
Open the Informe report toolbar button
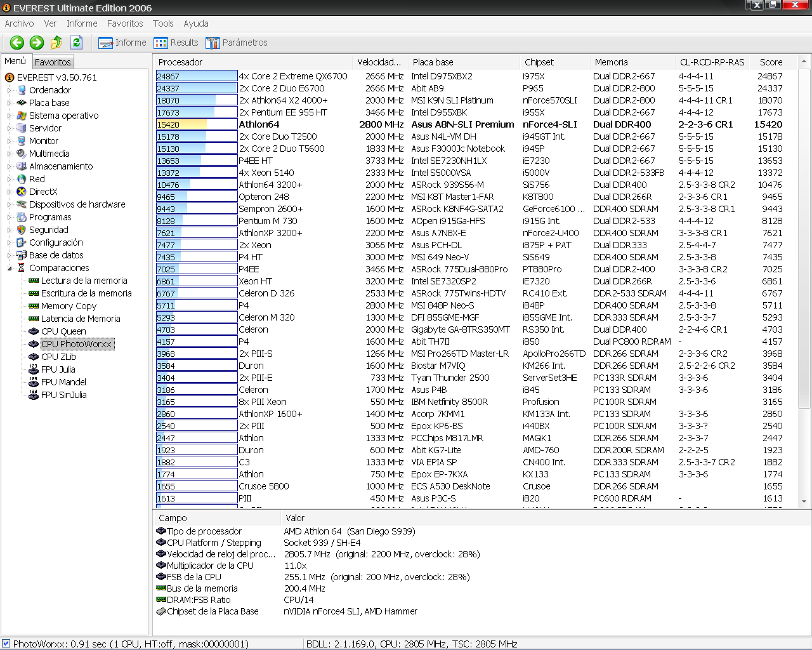pos(122,43)
